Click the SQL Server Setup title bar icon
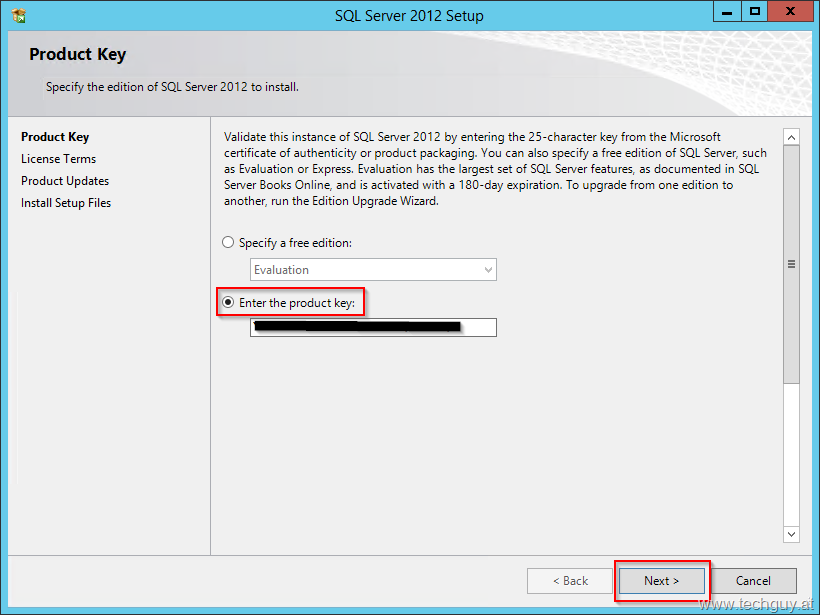Viewport: 820px width, 615px height. pyautogui.click(x=18, y=16)
